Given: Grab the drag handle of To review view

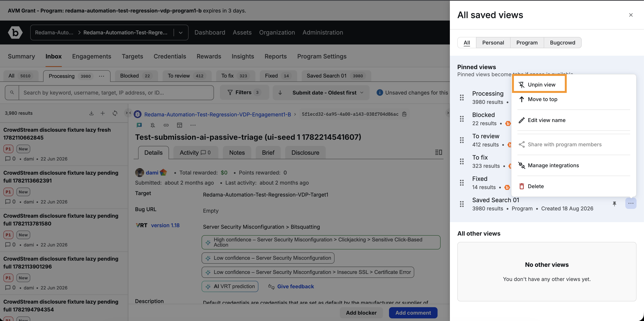Looking at the screenshot, I should [x=462, y=140].
